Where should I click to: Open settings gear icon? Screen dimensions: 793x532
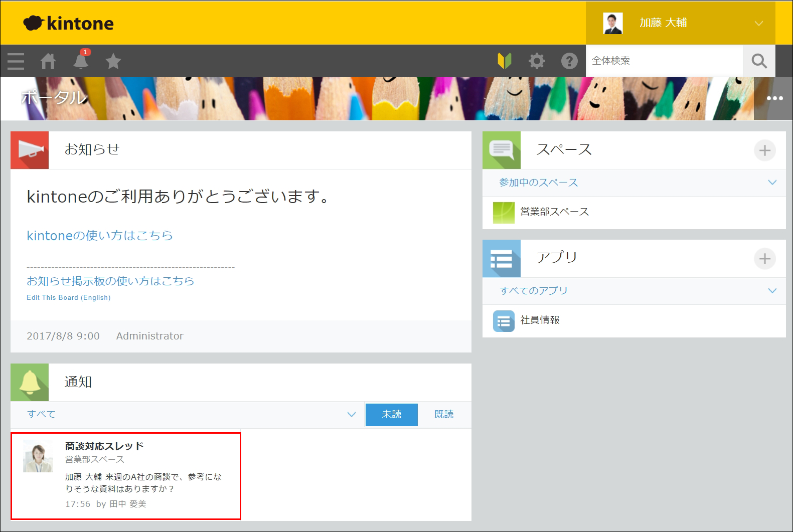(537, 61)
